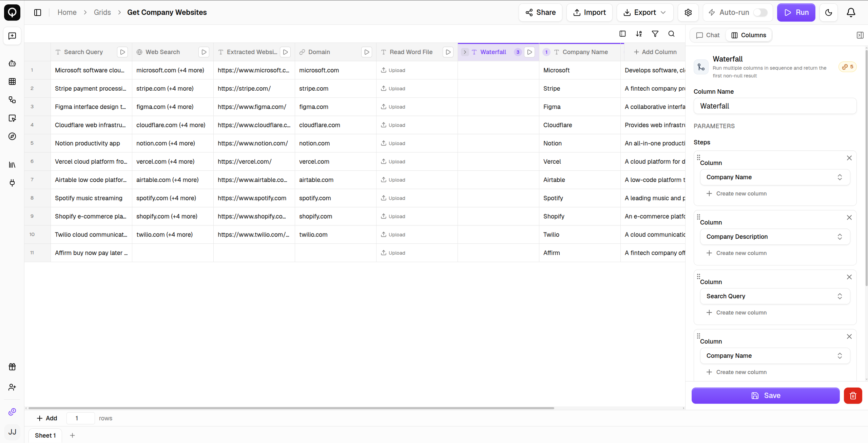
Task: Click Add Column header button
Action: (x=655, y=52)
